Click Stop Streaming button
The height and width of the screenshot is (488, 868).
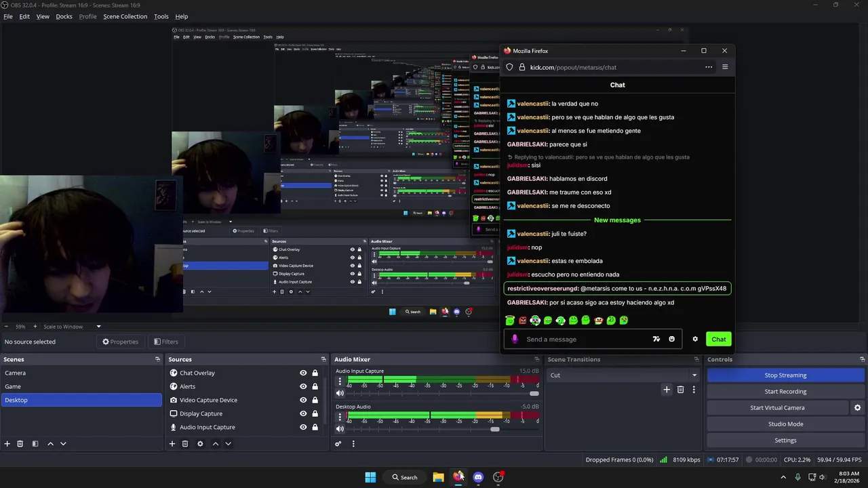coord(785,375)
